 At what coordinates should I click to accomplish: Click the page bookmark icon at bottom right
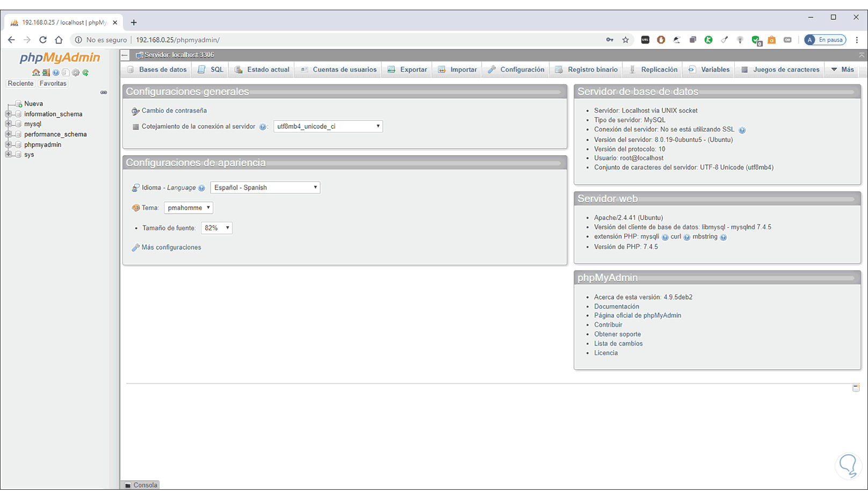[856, 388]
